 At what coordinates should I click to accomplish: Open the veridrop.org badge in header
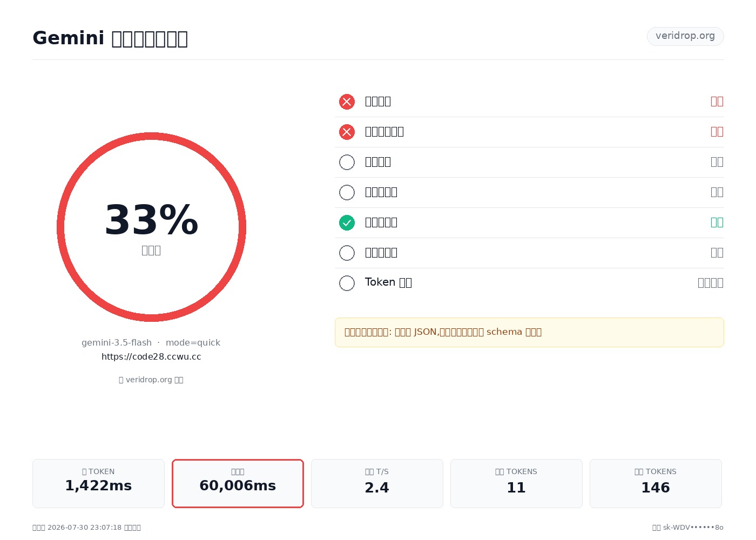[685, 36]
